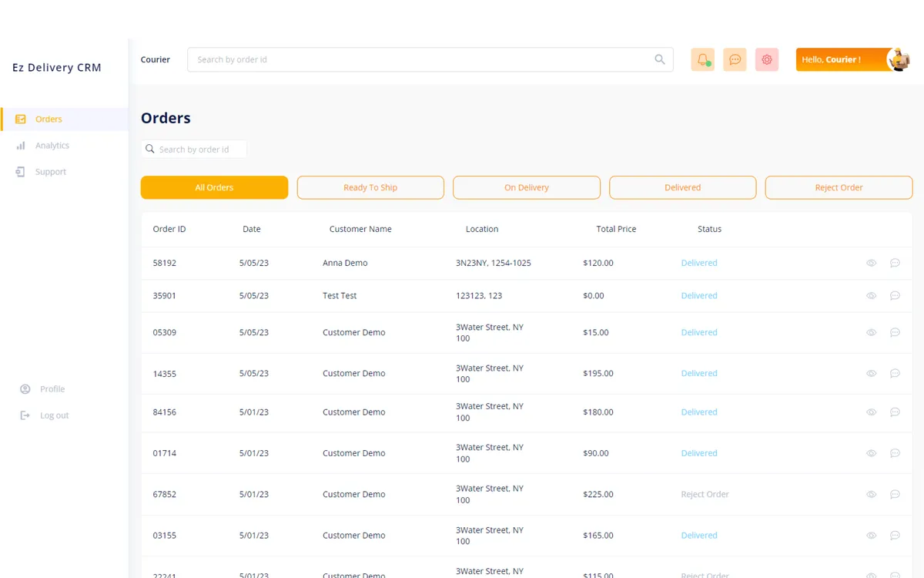Open the notifications bell icon
Viewport: 924px width, 578px height.
702,59
